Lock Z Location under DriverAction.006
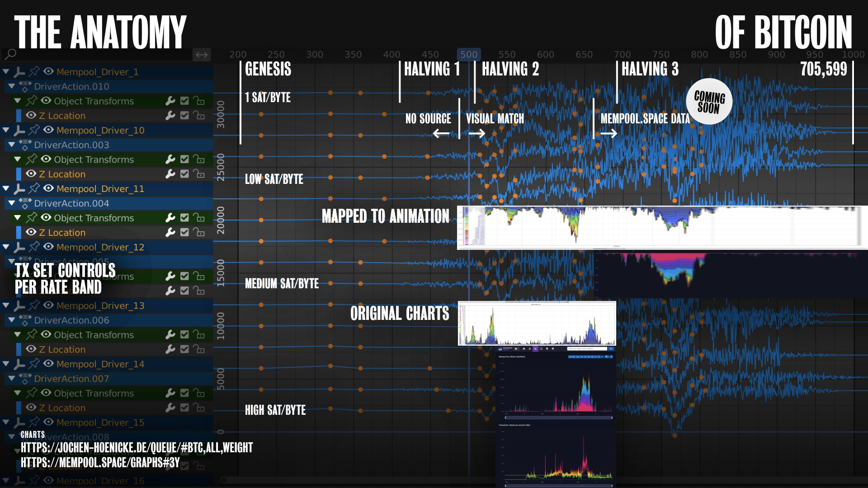The image size is (868, 488). pos(199,349)
